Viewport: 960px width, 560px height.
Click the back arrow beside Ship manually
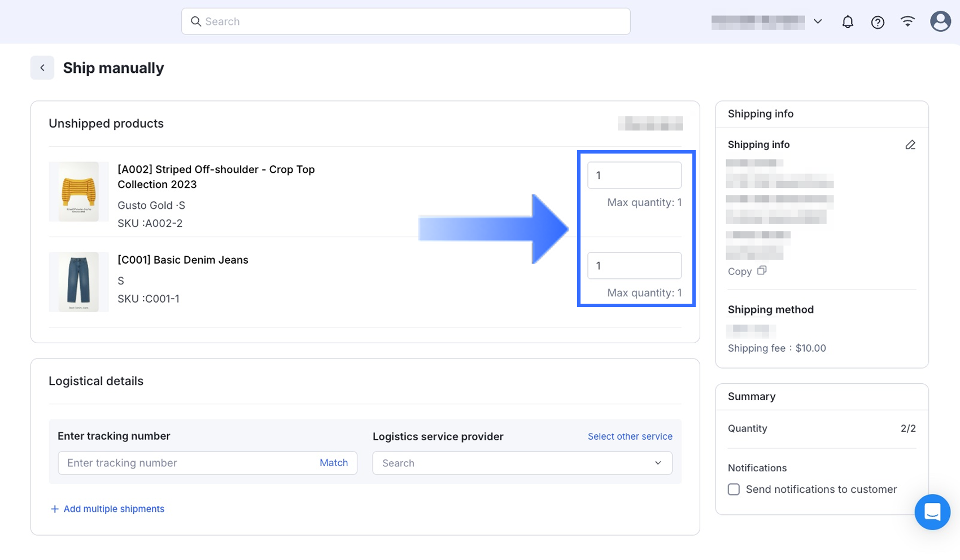point(42,68)
